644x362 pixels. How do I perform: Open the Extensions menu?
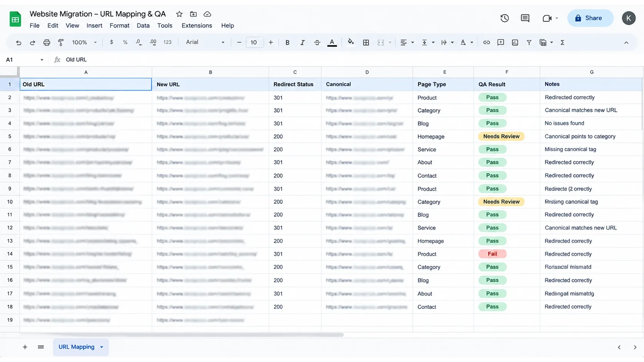coord(197,25)
